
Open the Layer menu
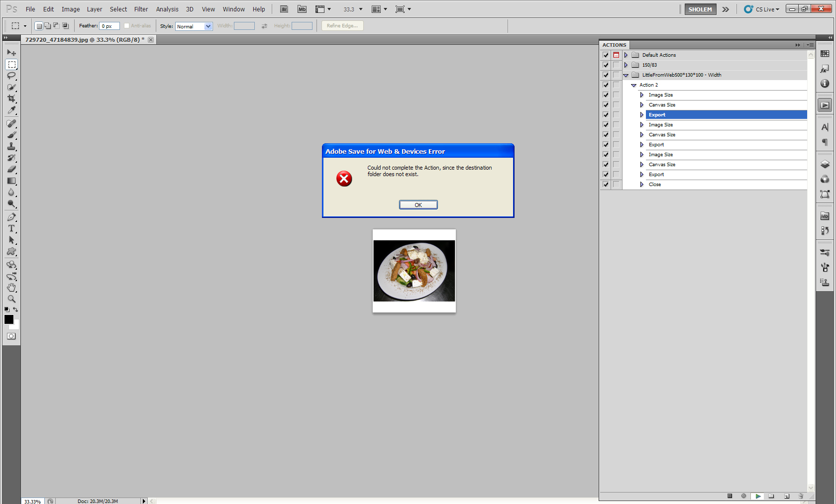point(95,9)
